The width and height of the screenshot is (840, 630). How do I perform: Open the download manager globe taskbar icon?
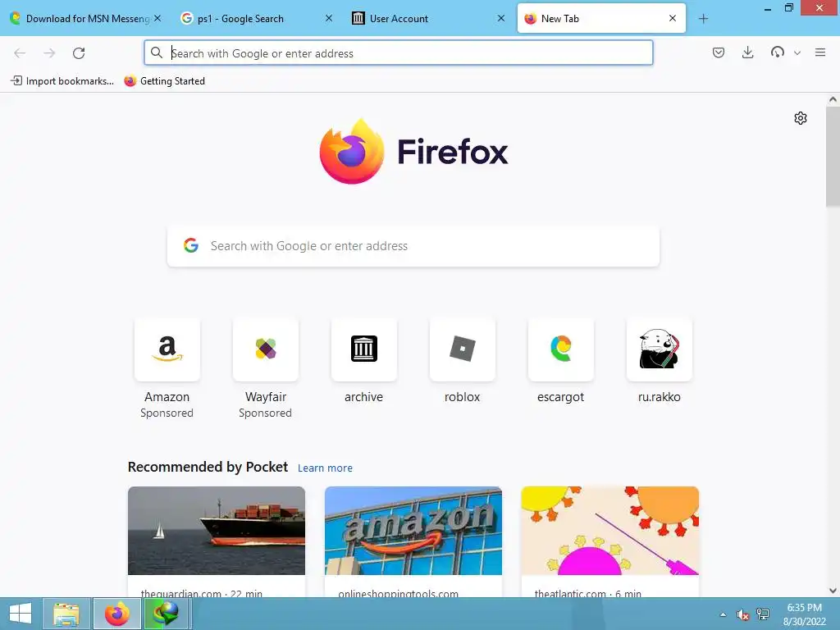pos(166,614)
